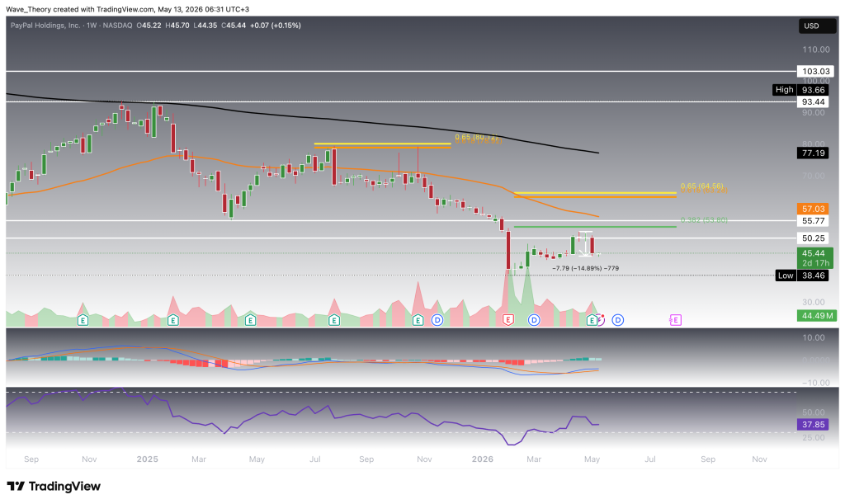The width and height of the screenshot is (845, 504).
Task: Open the dividend D marker after May 2026
Action: point(617,320)
